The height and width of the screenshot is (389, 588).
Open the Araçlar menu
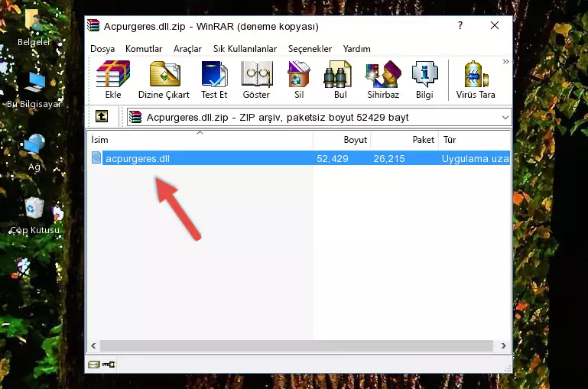click(187, 49)
